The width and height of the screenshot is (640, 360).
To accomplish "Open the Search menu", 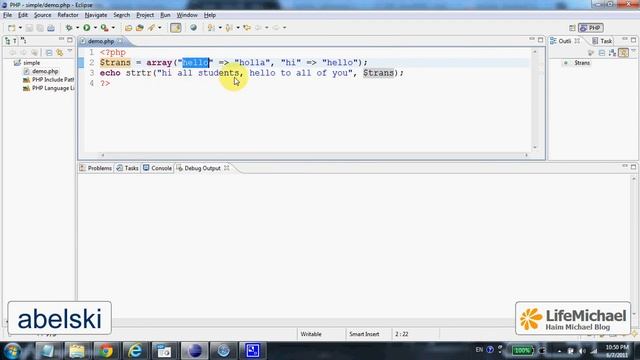I will tap(122, 15).
